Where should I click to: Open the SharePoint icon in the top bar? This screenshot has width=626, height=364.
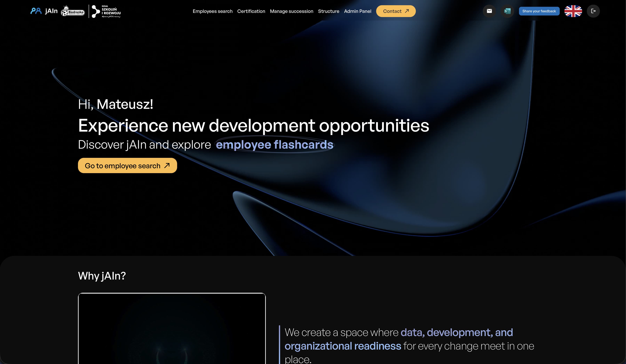pos(507,11)
